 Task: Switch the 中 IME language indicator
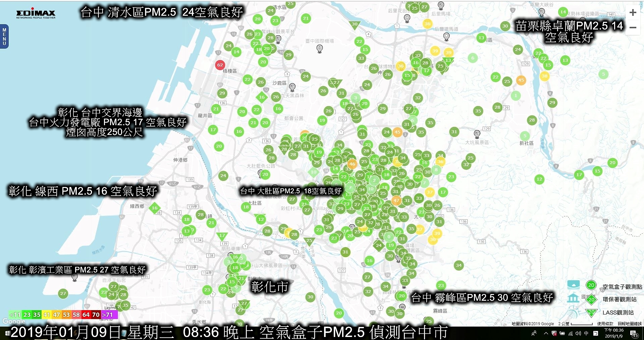(x=586, y=333)
